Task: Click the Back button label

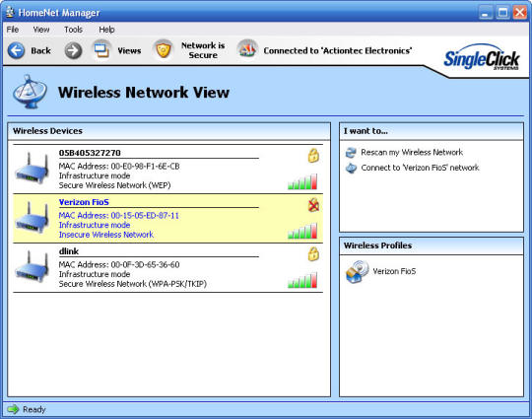Action: [40, 50]
